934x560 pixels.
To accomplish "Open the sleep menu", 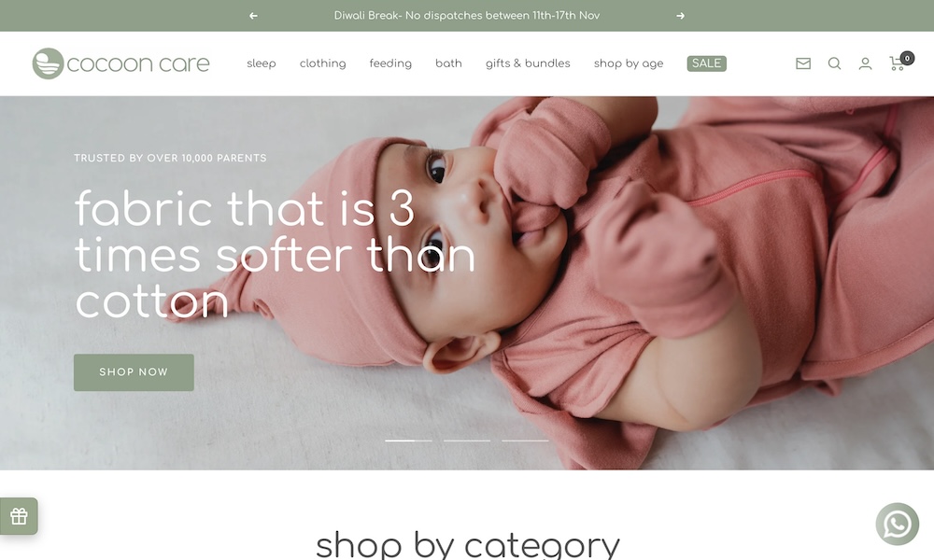I will click(x=262, y=63).
